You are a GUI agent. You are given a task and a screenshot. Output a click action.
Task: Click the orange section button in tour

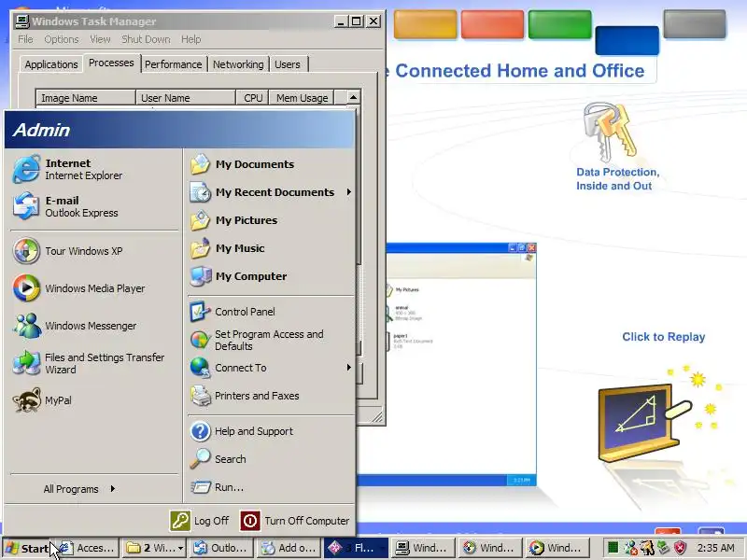(425, 25)
